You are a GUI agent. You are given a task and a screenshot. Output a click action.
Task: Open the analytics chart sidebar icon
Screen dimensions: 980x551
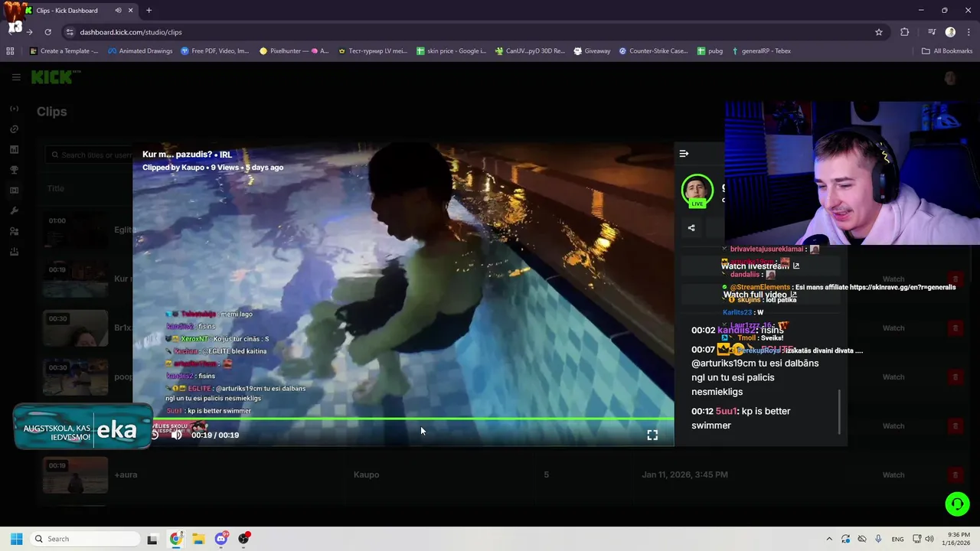(x=14, y=149)
